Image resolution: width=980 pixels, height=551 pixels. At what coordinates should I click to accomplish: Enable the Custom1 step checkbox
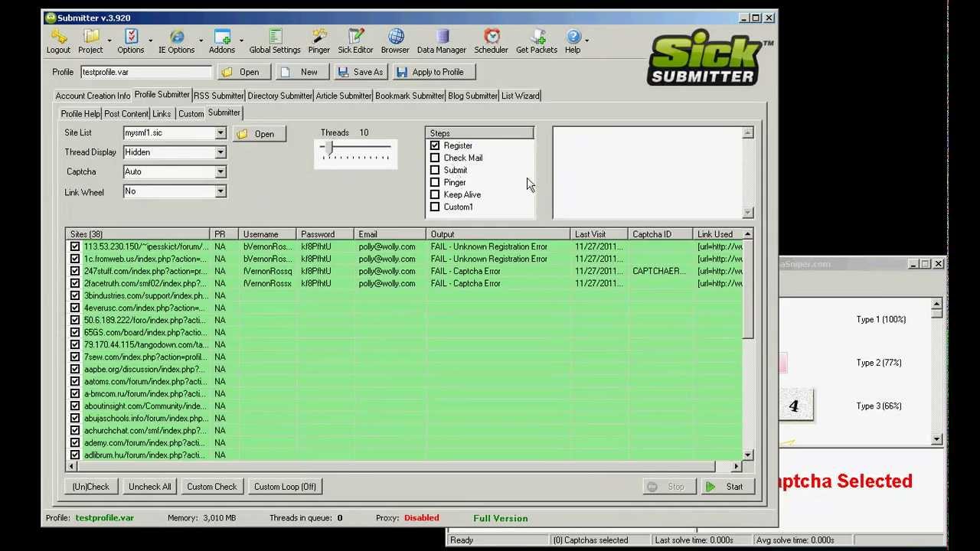click(435, 207)
